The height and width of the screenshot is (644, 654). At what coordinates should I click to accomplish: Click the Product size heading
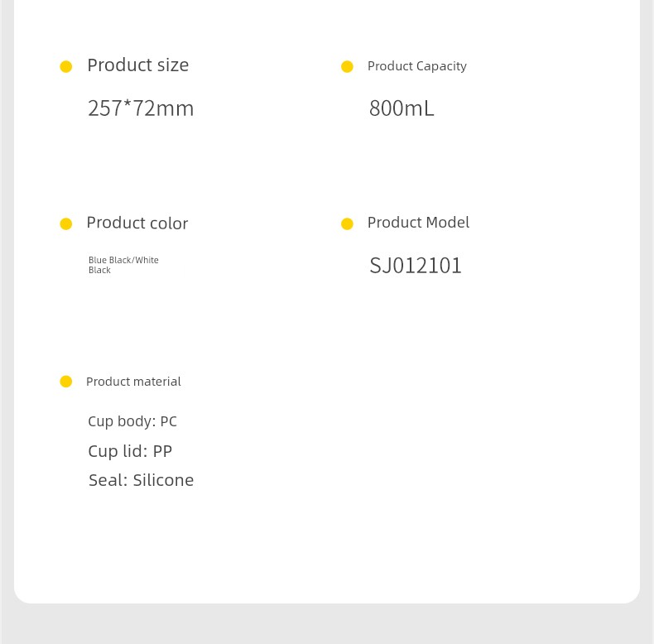point(138,65)
